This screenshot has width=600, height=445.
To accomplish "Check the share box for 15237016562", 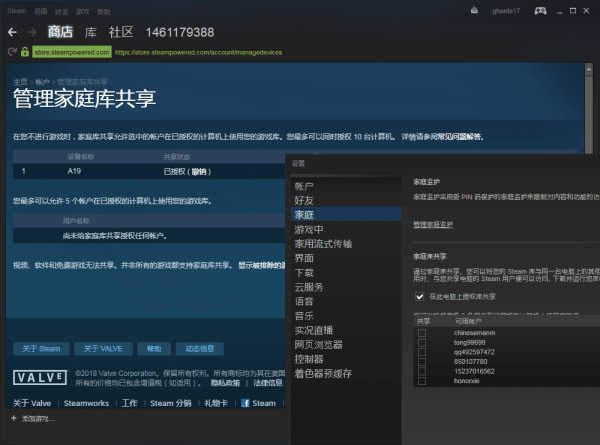I will (x=422, y=371).
